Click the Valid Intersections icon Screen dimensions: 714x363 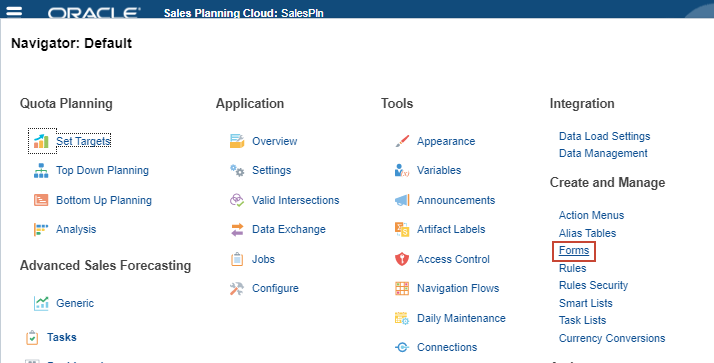[237, 200]
